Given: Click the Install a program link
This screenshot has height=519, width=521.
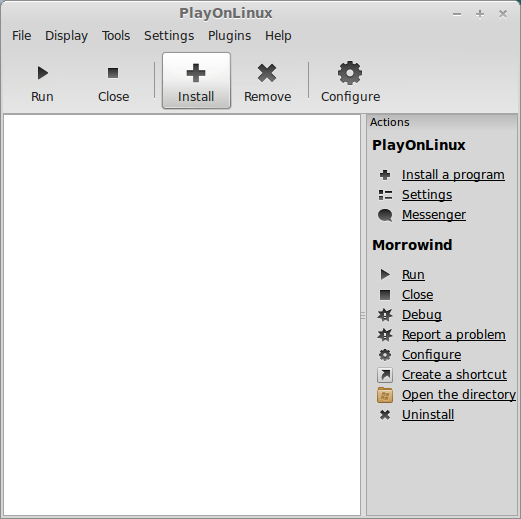Looking at the screenshot, I should [453, 175].
